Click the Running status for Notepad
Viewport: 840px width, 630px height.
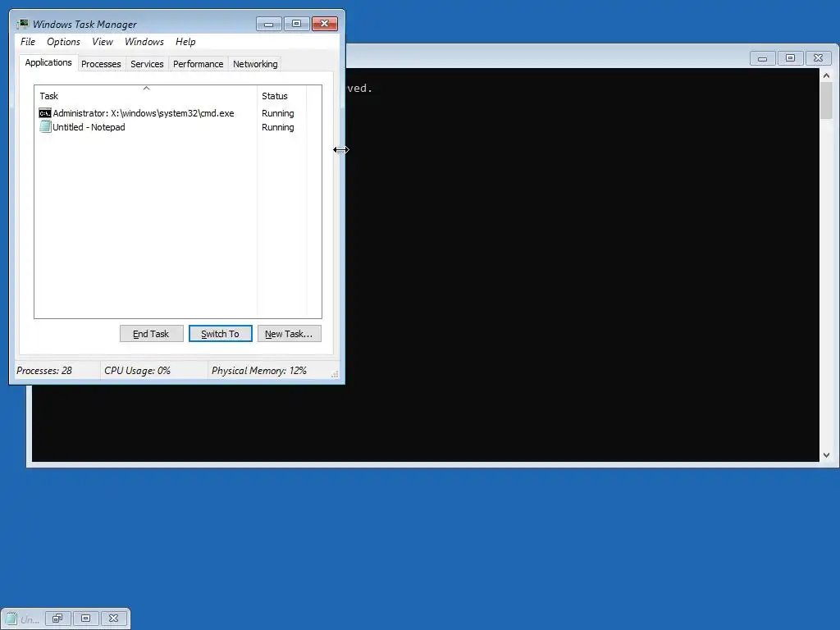coord(277,127)
